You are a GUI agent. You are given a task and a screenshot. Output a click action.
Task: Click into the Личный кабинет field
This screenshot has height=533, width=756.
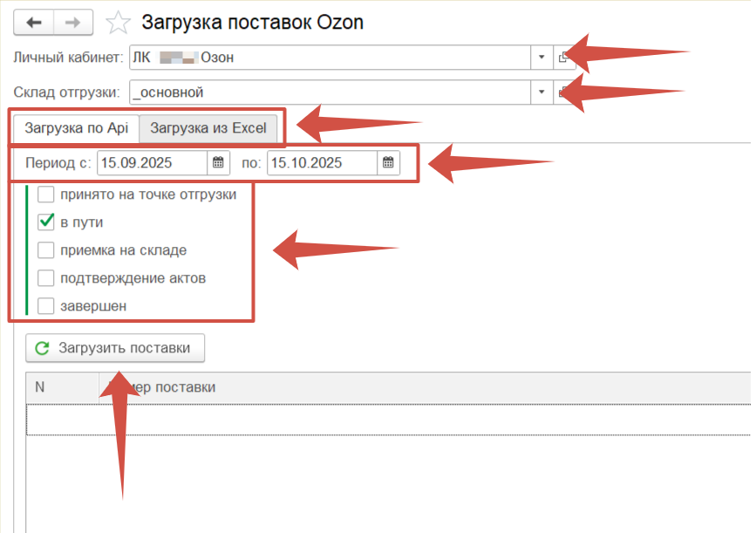[330, 58]
